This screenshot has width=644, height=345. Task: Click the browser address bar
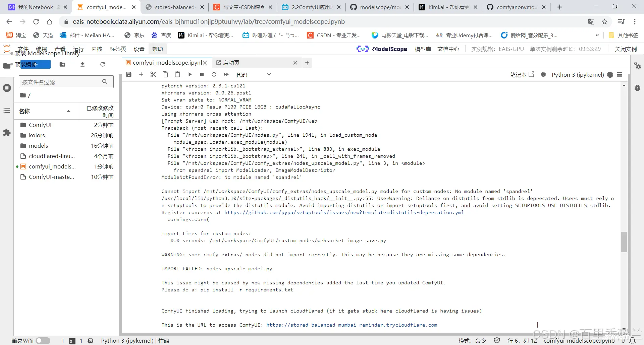(322, 22)
